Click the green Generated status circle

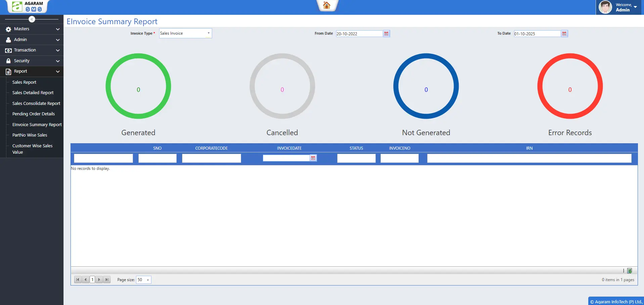138,86
